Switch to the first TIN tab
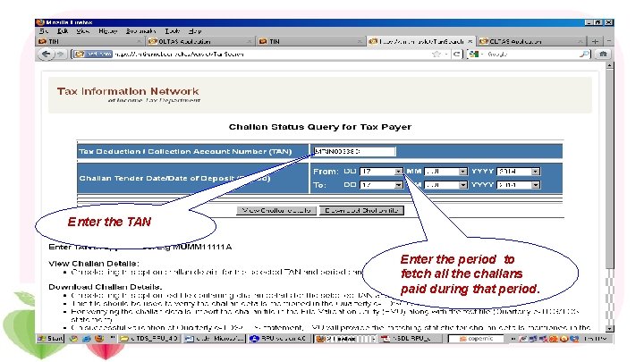This screenshot has width=644, height=362. tap(90, 41)
